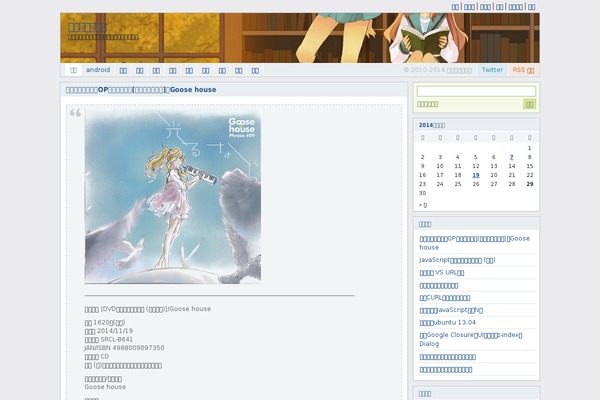Open sidebar link about Google Closure z-index Dialog

471,339
